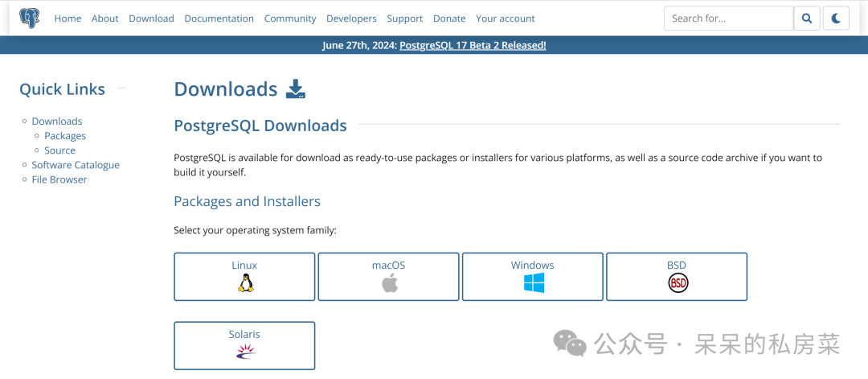Click the red BSD logo icon
868x379 pixels.
(x=678, y=283)
